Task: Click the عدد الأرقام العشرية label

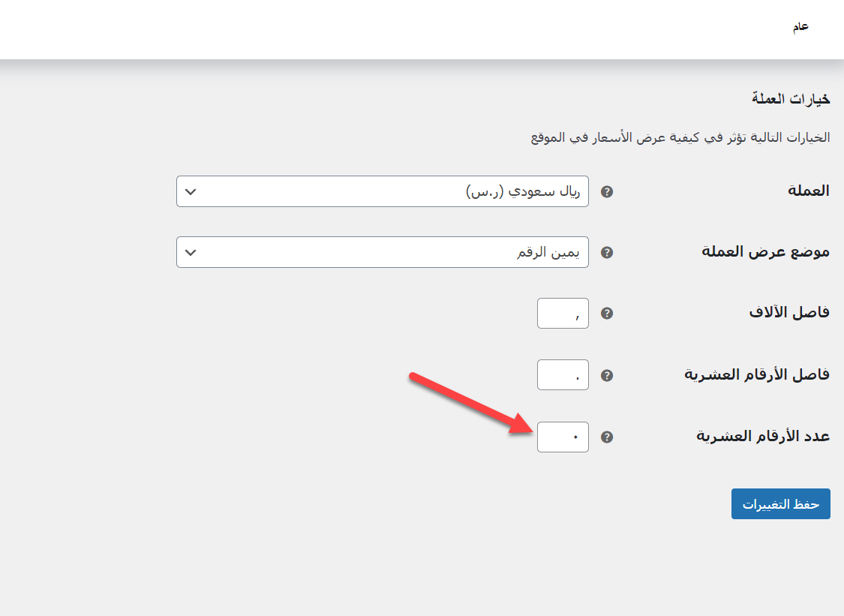Action: (x=764, y=437)
